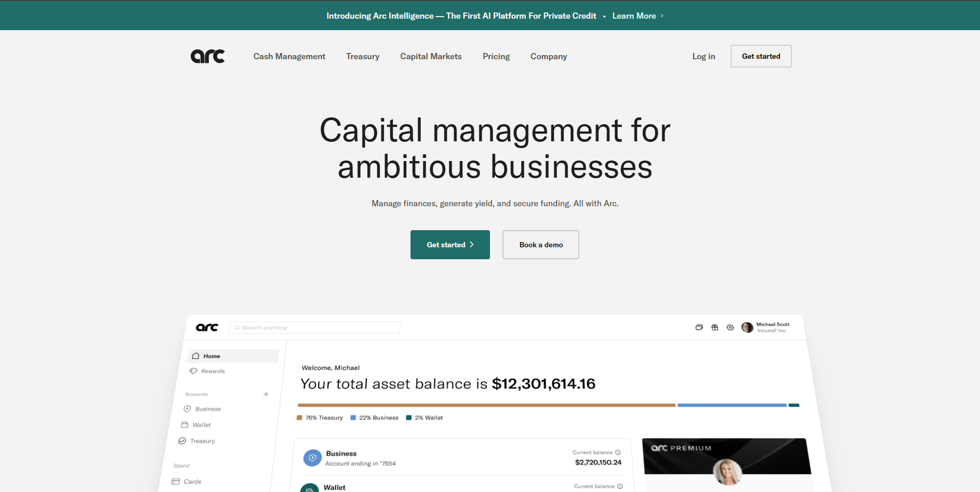Screen dimensions: 980x492
Task: Click the cards icon beside the gift icon
Action: 699,327
